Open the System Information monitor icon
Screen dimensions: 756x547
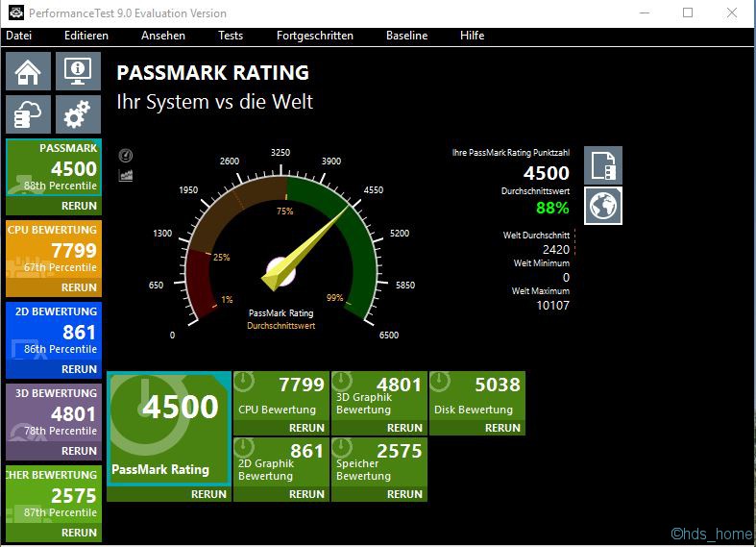[x=78, y=71]
